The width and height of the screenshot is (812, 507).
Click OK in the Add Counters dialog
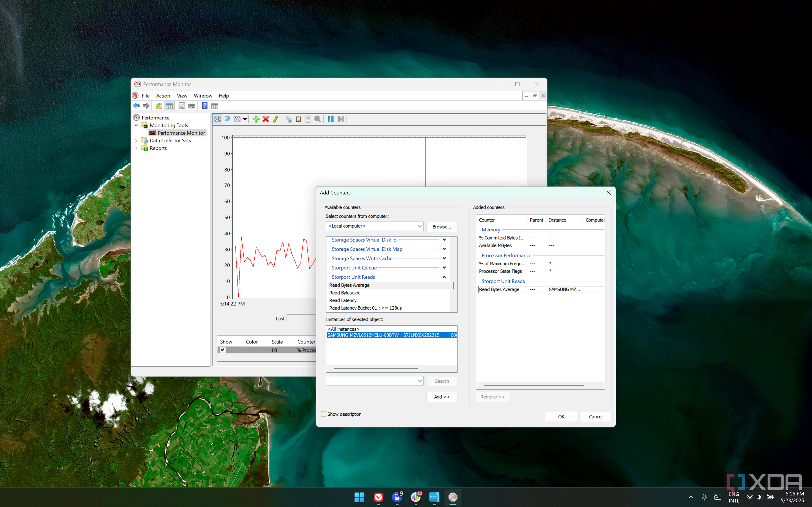561,417
